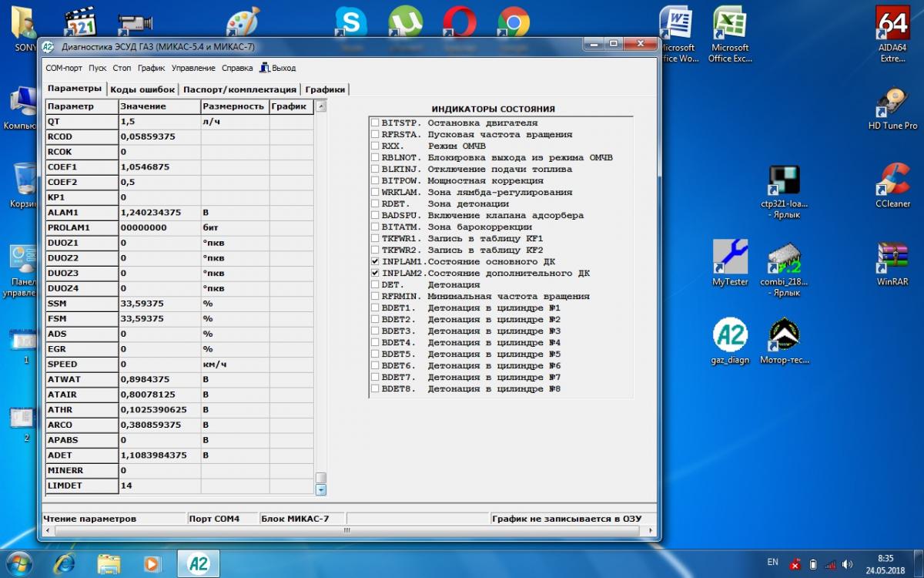Image resolution: width=924 pixels, height=578 pixels.
Task: Toggle BITSTP engine stop indicator
Action: click(375, 123)
